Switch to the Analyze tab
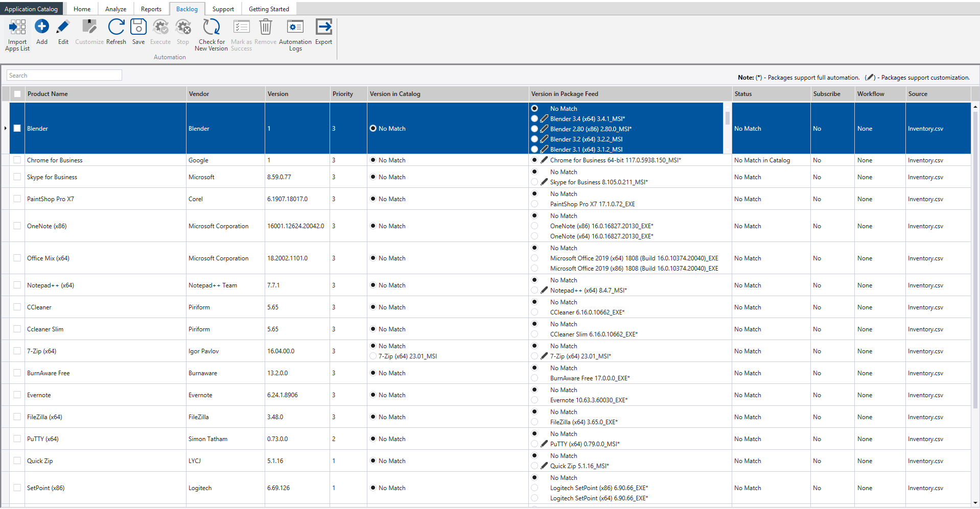 pos(115,9)
